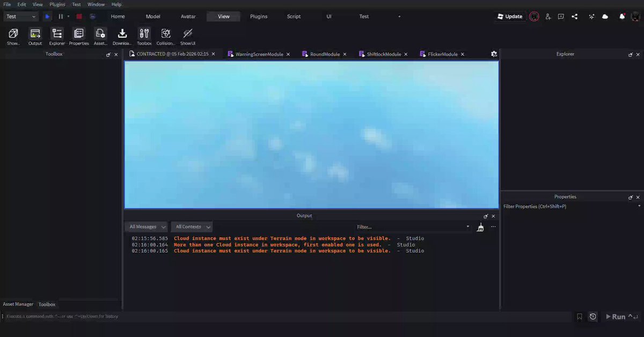Viewport: 644px width, 337px height.
Task: Open the Help menu
Action: point(116,4)
